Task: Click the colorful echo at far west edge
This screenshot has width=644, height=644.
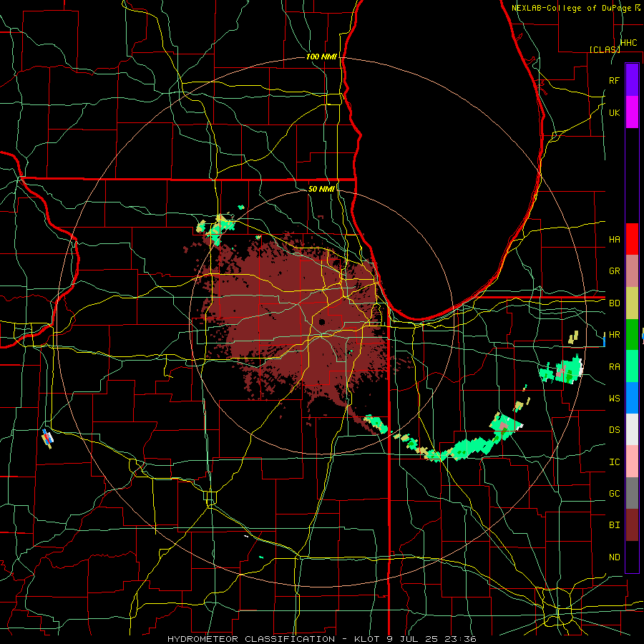Action: point(48,439)
